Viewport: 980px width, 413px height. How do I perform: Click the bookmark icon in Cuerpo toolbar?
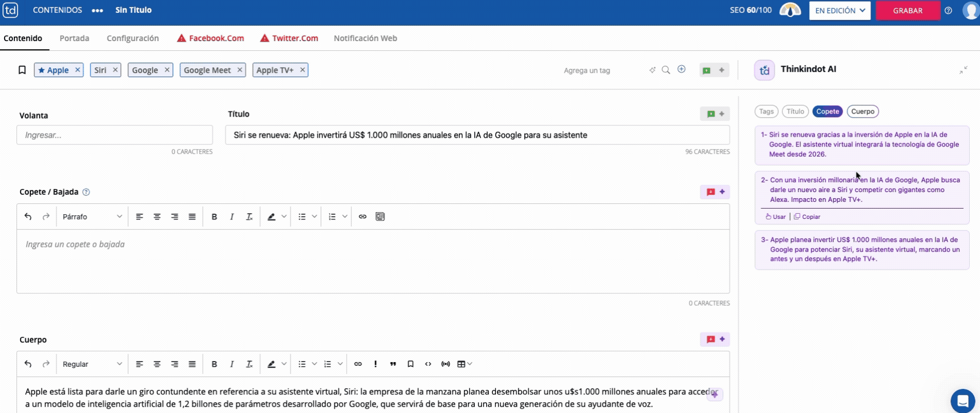[410, 364]
